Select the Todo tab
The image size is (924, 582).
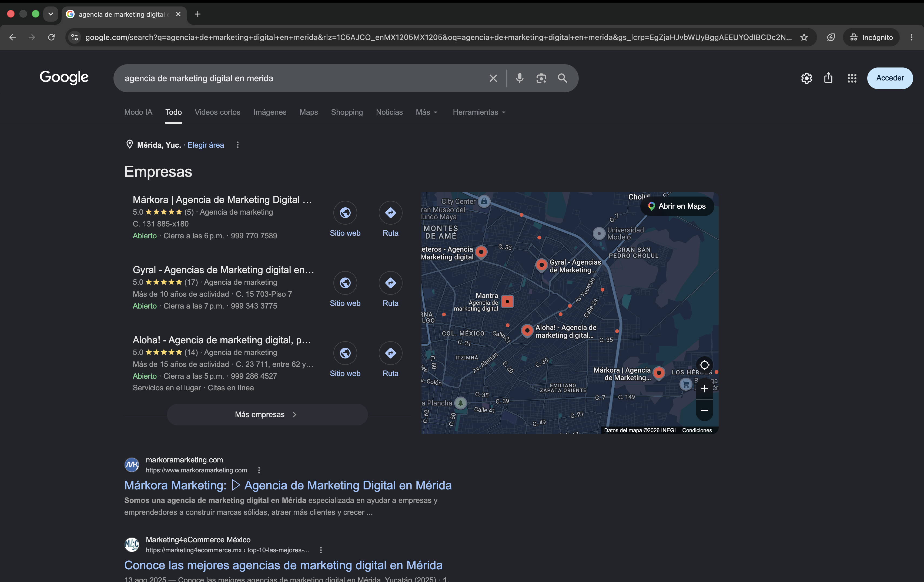[173, 112]
